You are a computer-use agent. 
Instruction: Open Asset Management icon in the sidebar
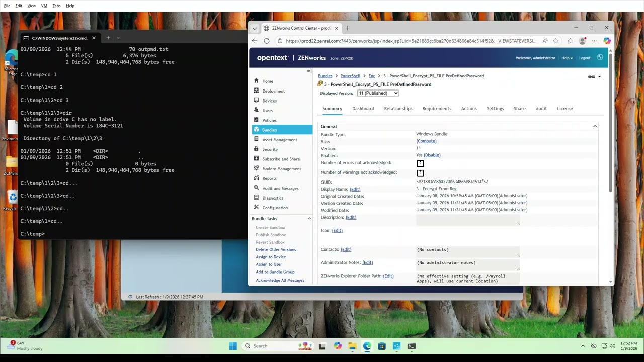click(x=256, y=139)
